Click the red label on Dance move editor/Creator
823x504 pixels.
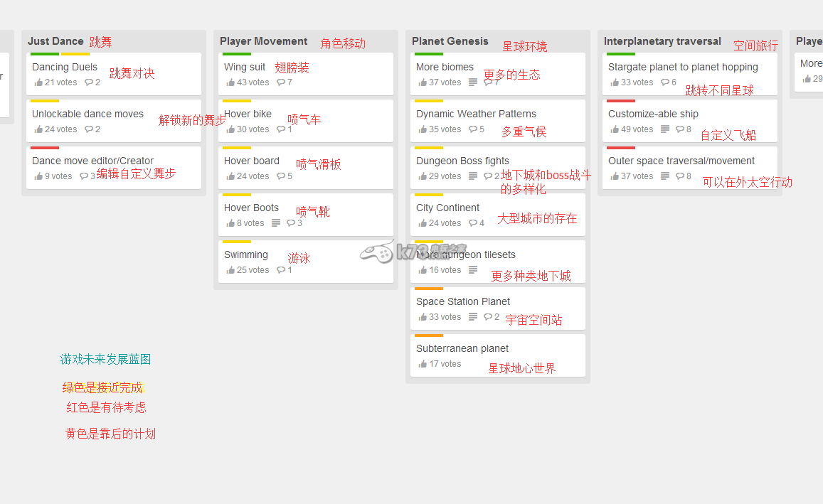(x=45, y=148)
